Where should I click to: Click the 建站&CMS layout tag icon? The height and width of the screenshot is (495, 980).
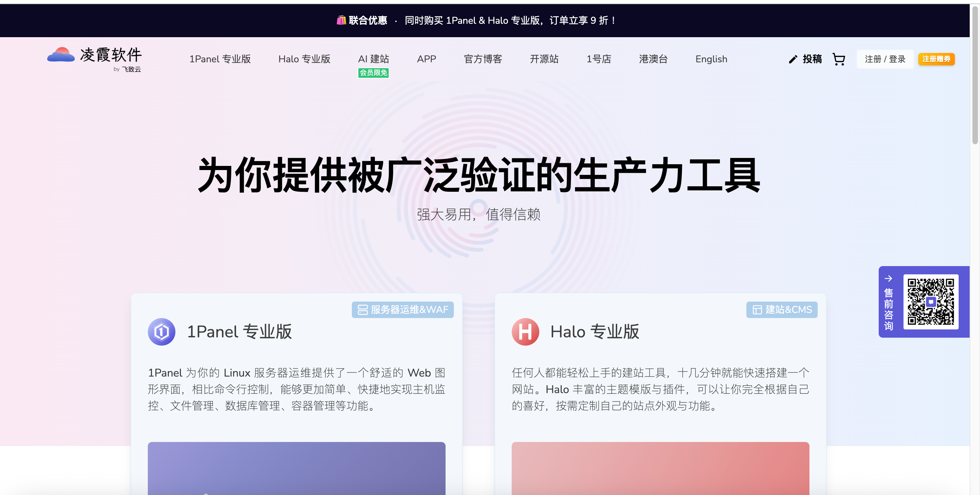pyautogui.click(x=757, y=309)
